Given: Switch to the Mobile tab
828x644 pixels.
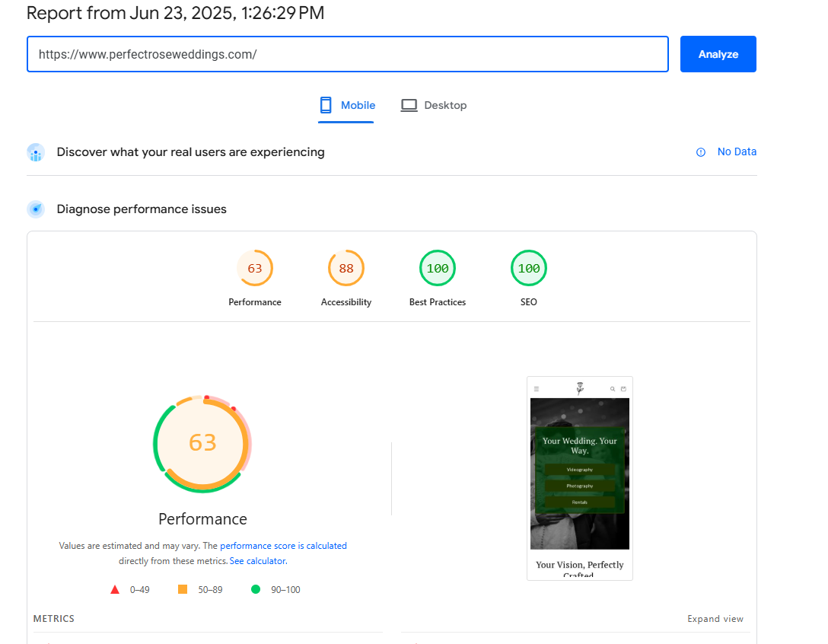Looking at the screenshot, I should 347,105.
